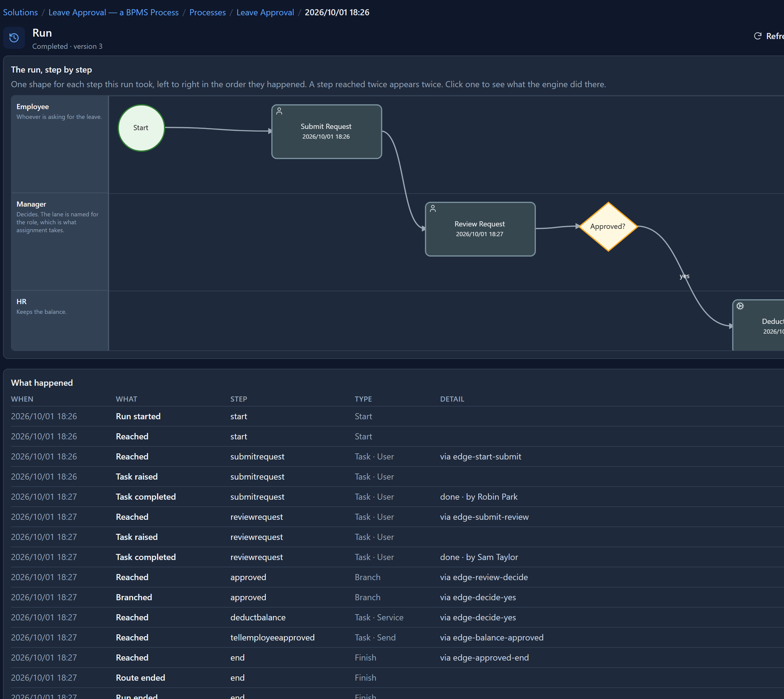The image size is (784, 699).
Task: Click the WHAT column header
Action: click(126, 399)
